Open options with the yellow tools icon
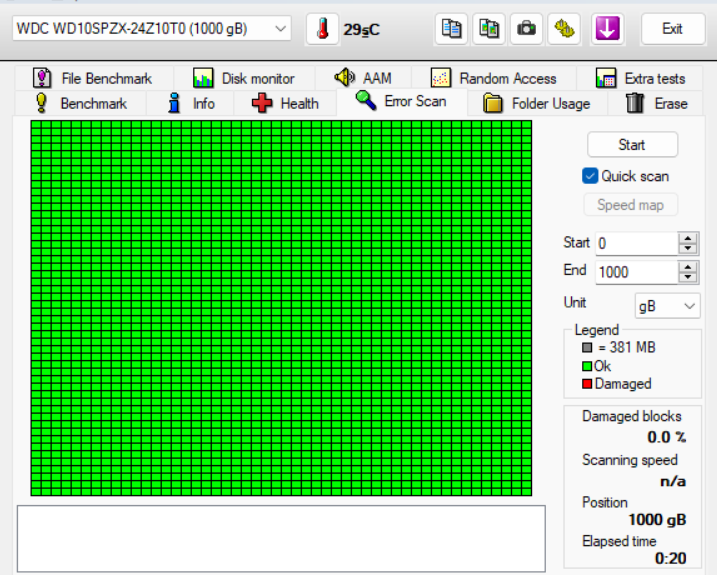717x575 pixels. 565,29
